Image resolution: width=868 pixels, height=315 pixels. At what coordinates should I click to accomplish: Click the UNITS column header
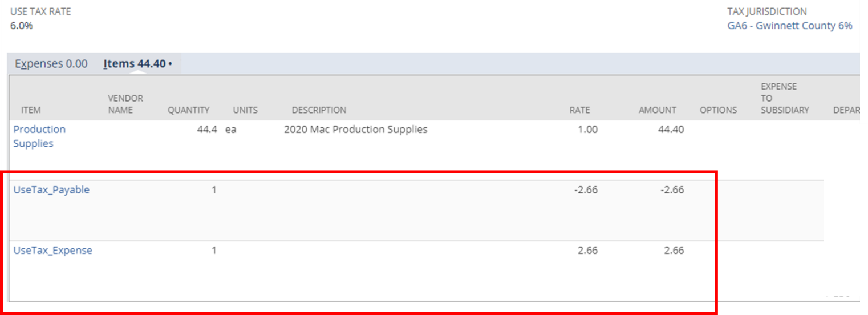(x=245, y=110)
